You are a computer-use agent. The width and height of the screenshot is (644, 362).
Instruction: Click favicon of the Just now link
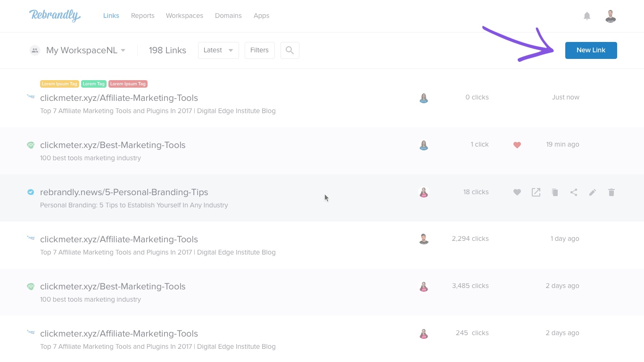pos(31,97)
